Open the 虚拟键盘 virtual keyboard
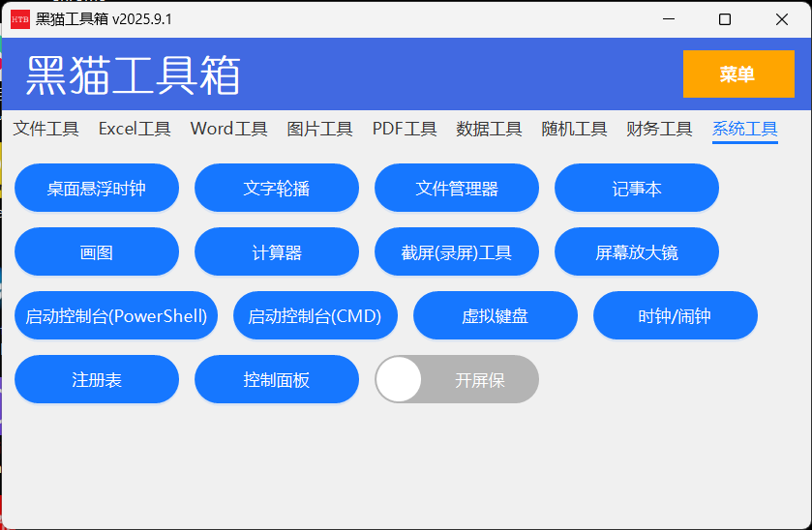This screenshot has width=812, height=530. point(496,315)
